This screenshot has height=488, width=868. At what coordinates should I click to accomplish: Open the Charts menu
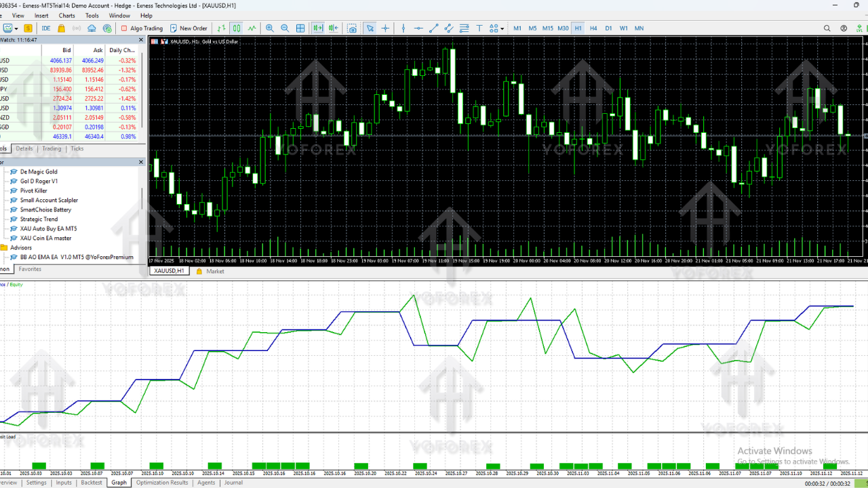tap(67, 16)
